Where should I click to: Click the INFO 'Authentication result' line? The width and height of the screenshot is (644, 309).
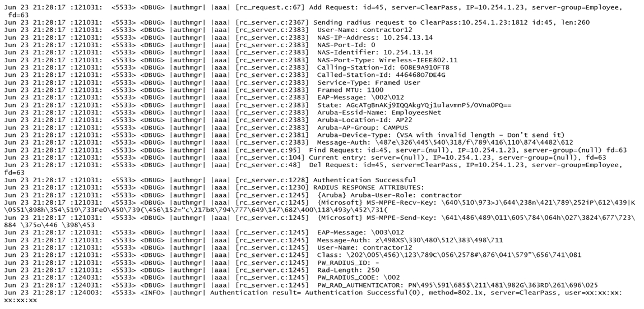click(x=313, y=296)
